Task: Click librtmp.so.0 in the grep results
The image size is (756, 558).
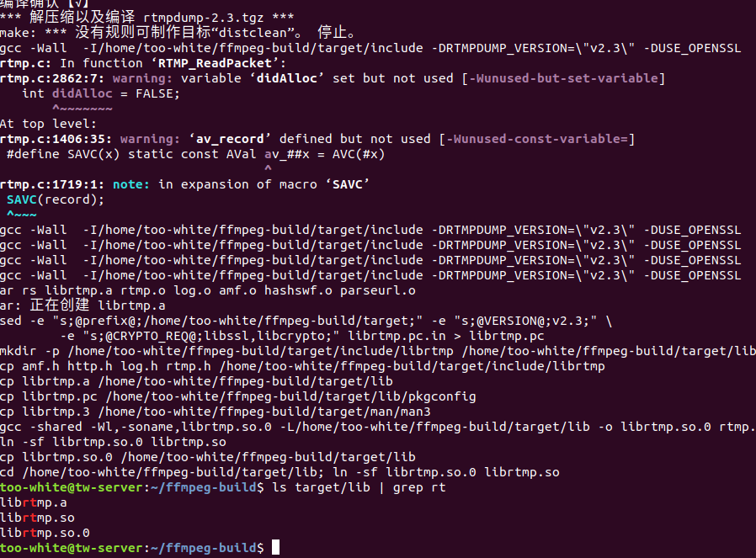Action: point(45,533)
